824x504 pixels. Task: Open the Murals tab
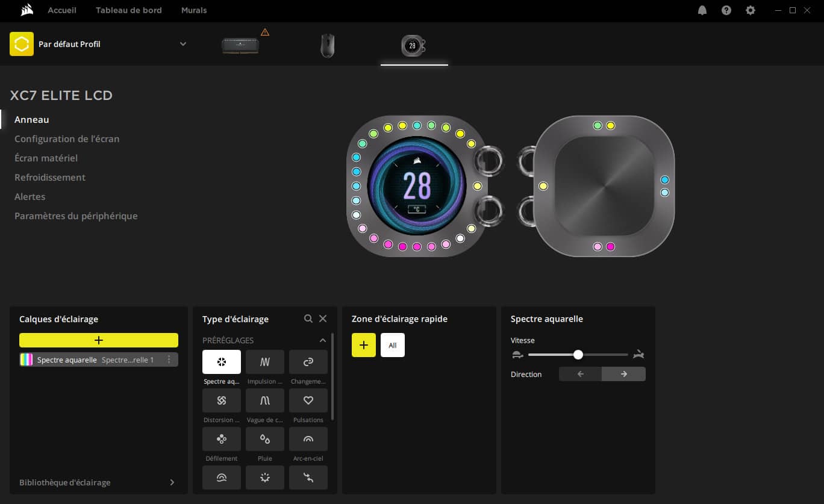point(194,10)
